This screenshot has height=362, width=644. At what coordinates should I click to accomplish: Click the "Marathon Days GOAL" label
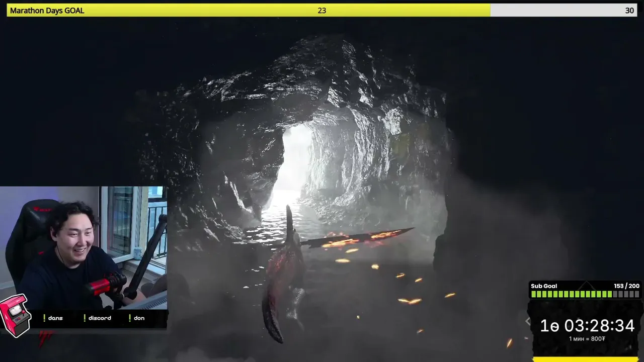[47, 11]
